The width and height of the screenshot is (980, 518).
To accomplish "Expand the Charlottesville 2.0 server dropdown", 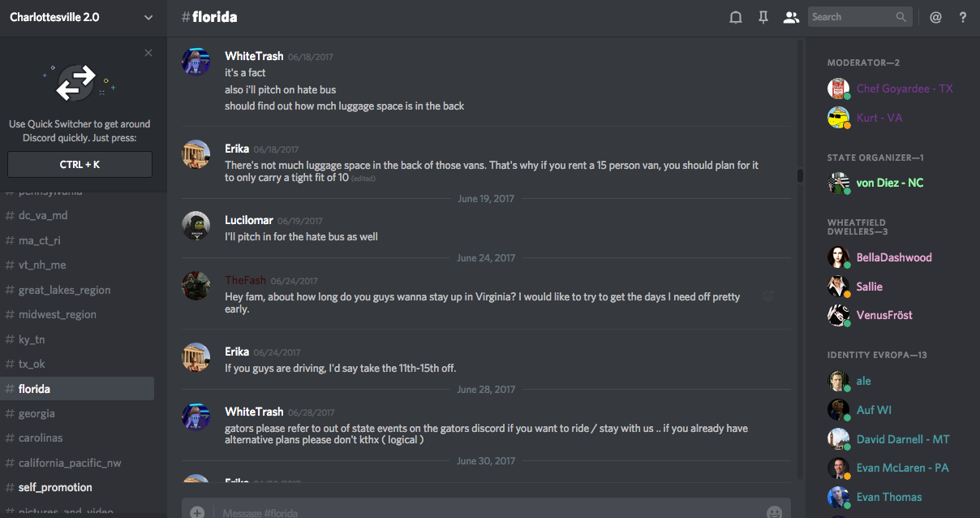I will pyautogui.click(x=148, y=17).
